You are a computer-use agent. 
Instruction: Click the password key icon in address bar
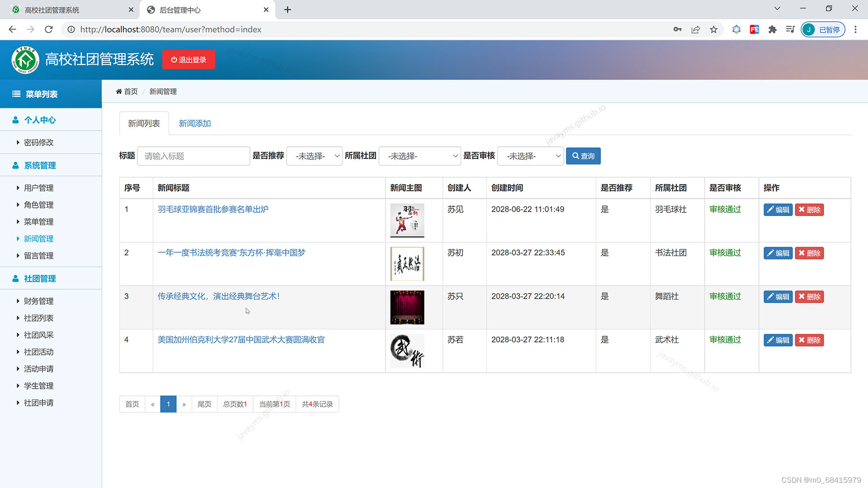(677, 29)
